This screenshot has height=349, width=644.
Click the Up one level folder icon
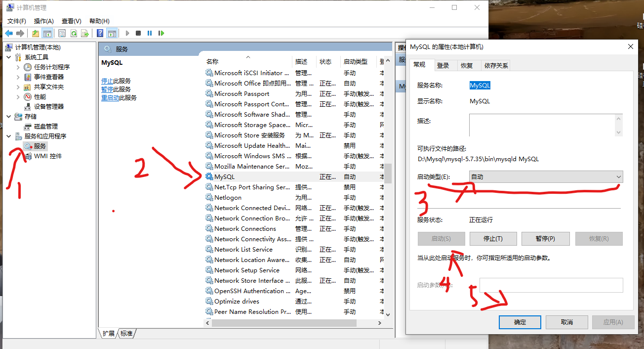pos(35,33)
